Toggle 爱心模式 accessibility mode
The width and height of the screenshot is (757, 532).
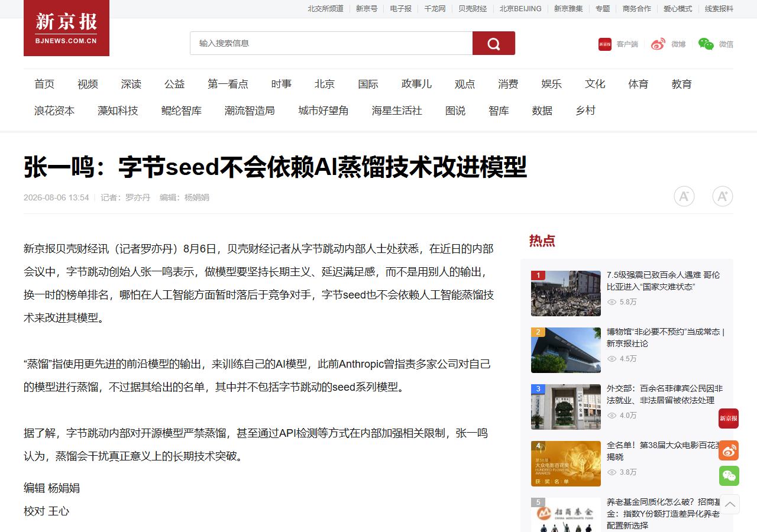click(x=678, y=9)
